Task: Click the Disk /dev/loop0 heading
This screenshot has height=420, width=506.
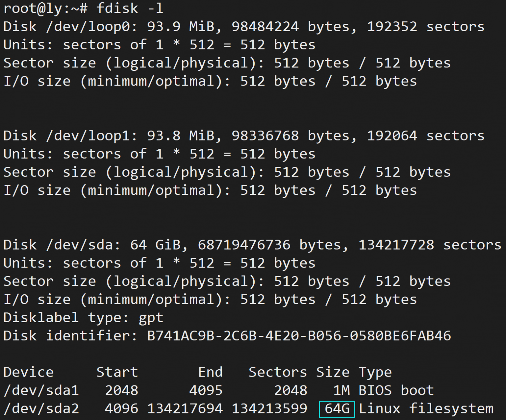Action: coord(70,27)
